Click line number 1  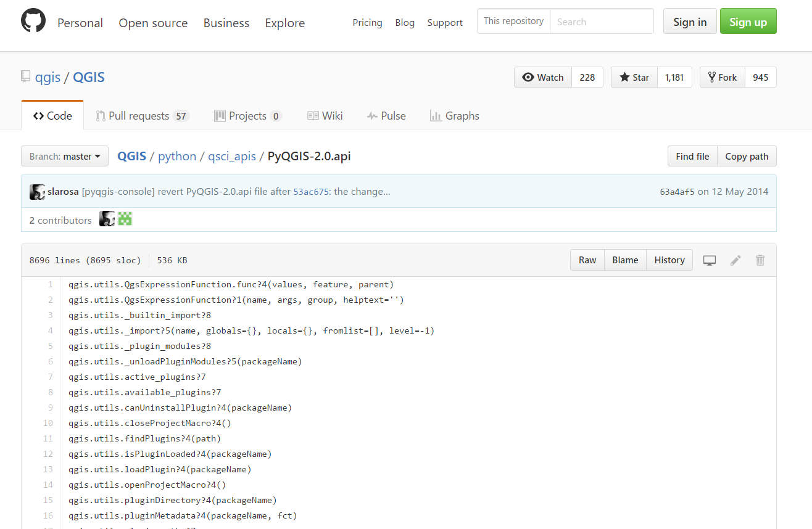click(x=51, y=284)
